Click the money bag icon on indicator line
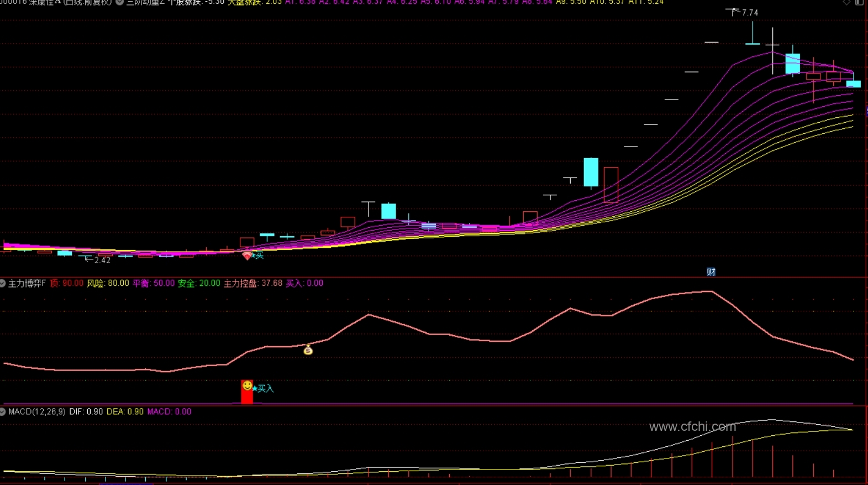This screenshot has height=485, width=868. (x=308, y=350)
